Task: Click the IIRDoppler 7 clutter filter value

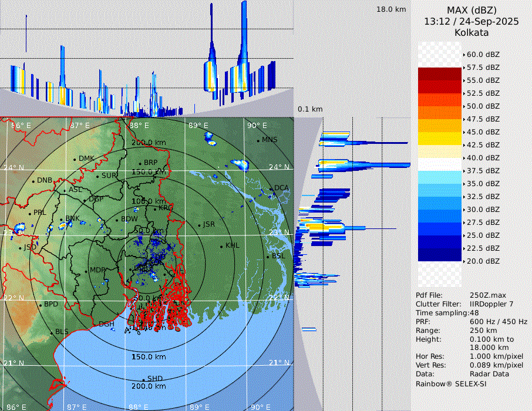Action: 491,304
